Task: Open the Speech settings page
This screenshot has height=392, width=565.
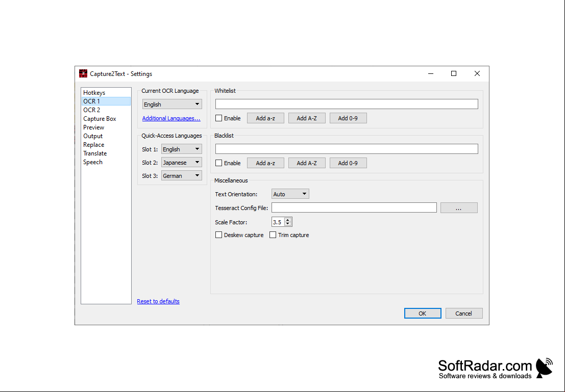Action: coord(106,162)
